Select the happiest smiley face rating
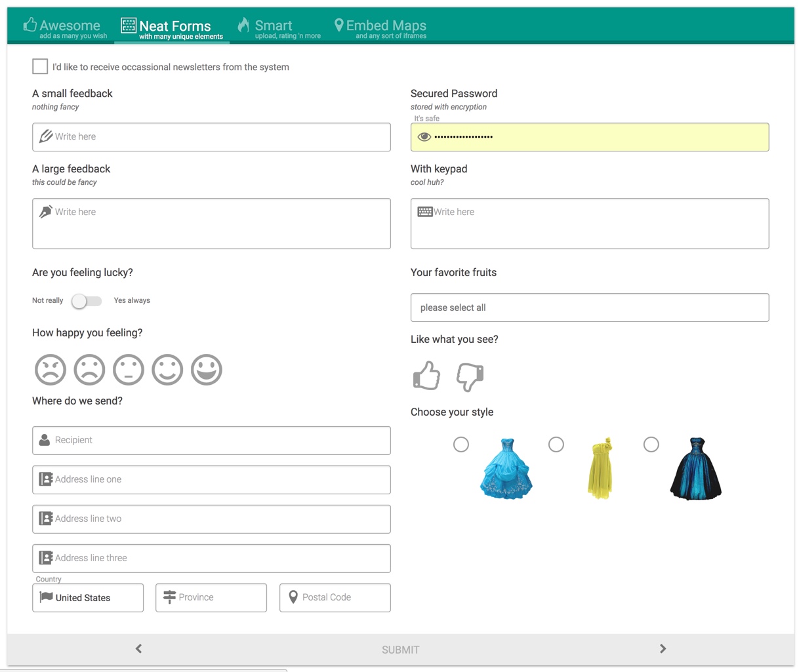 click(207, 369)
